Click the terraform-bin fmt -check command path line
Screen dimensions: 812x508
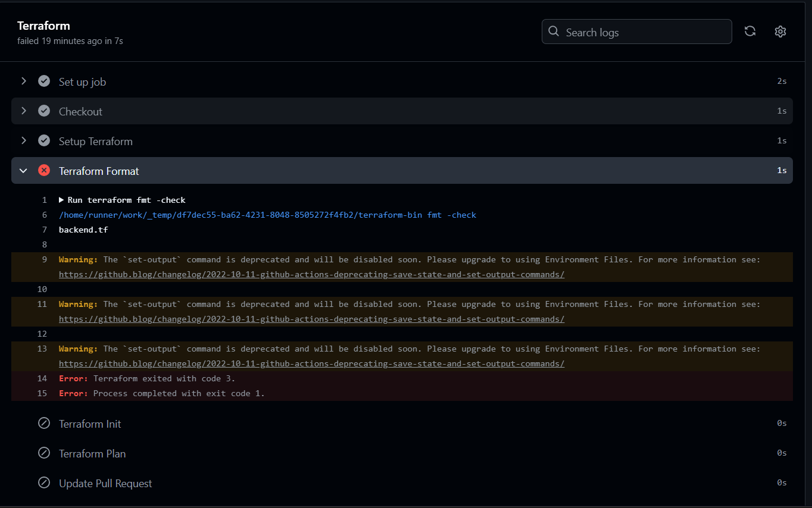pyautogui.click(x=267, y=215)
